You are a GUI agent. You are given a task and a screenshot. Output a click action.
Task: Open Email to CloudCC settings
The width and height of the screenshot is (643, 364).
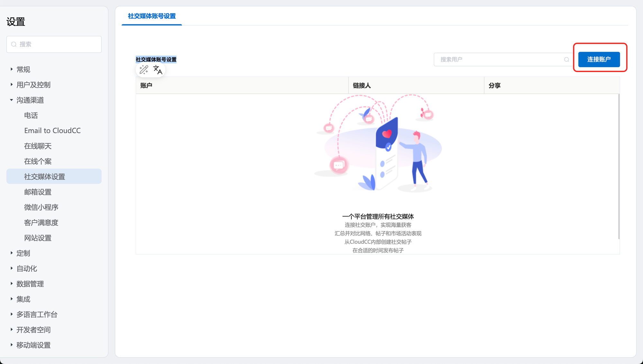pos(52,131)
